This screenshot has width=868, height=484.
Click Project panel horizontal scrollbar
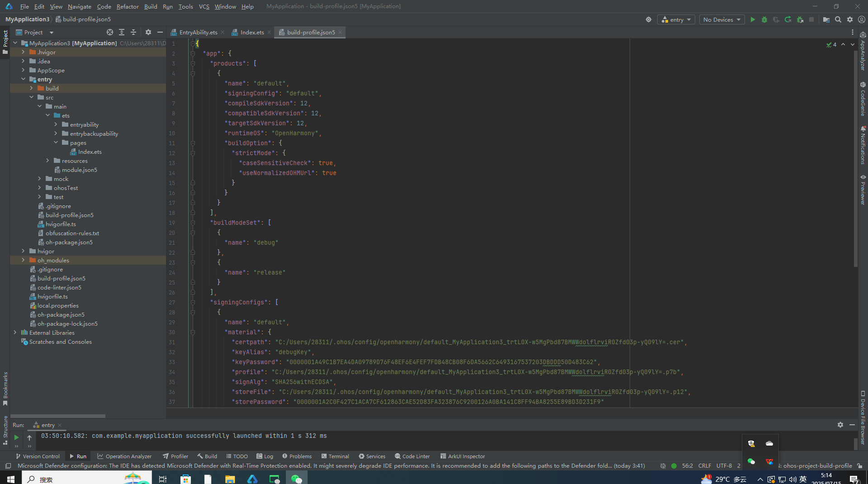click(x=58, y=416)
